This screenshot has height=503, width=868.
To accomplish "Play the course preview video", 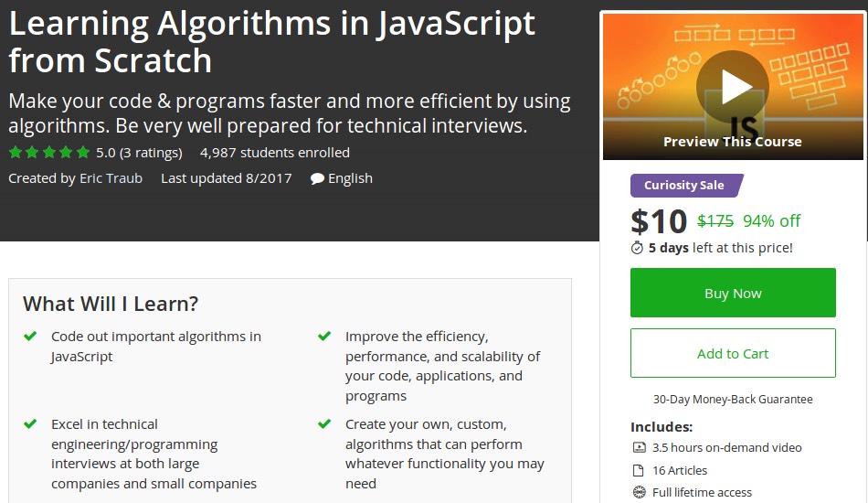I will coord(732,87).
